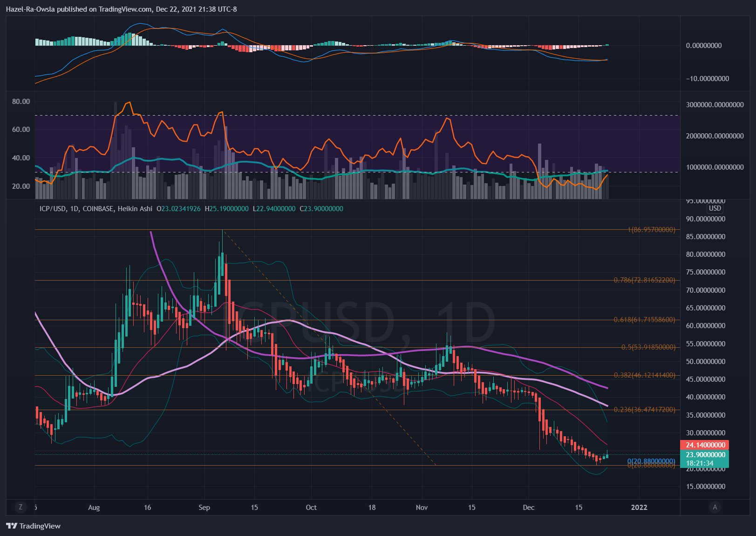Click the Fibonacci 0.236(36.47417200) level label
The image size is (756, 536).
[644, 410]
